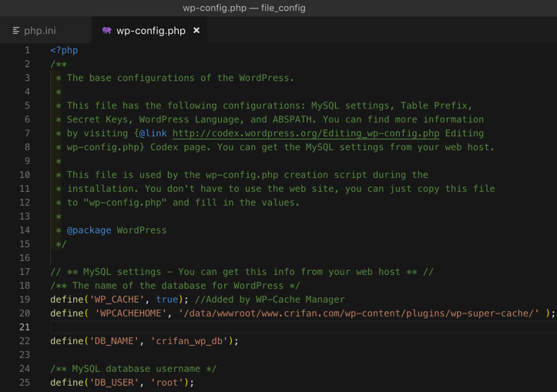
Task: Click the 'WPCACHEHOME' constant string
Action: click(131, 313)
